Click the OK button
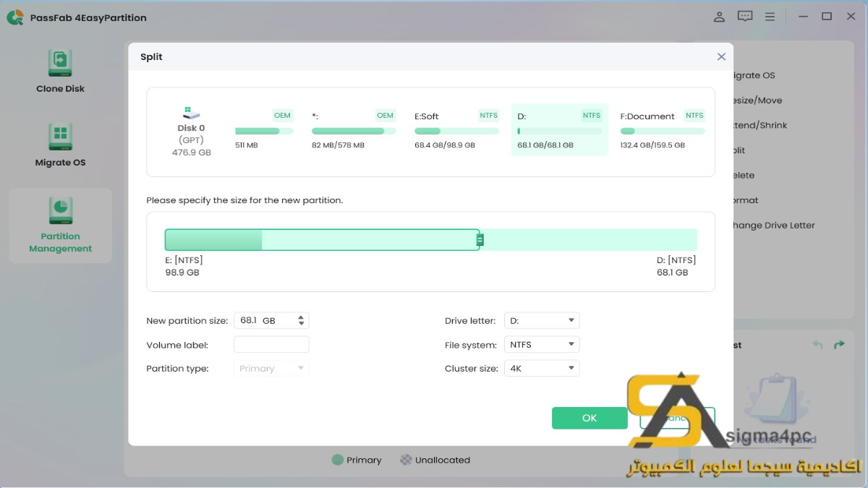Image resolution: width=868 pixels, height=488 pixels. pos(590,418)
